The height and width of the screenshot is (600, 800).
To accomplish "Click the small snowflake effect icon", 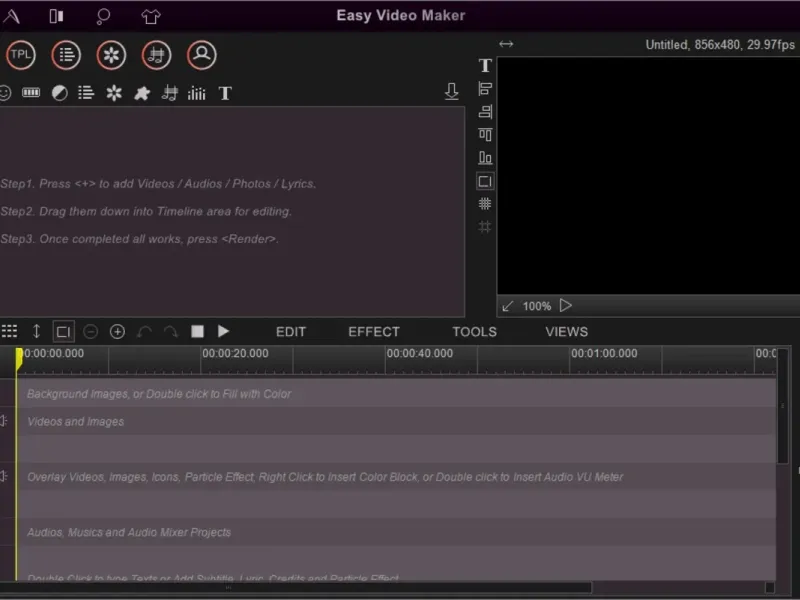I will (114, 93).
